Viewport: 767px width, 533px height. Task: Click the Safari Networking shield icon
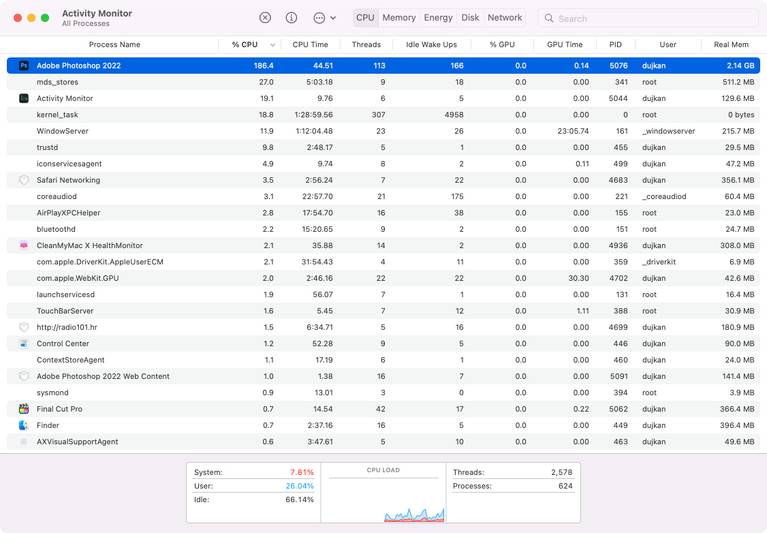click(24, 181)
